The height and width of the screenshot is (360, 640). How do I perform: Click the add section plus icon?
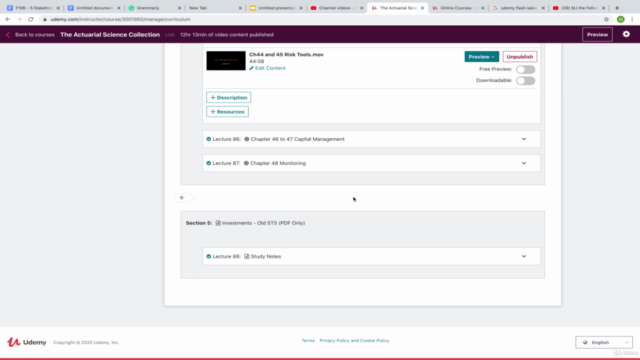(x=182, y=198)
